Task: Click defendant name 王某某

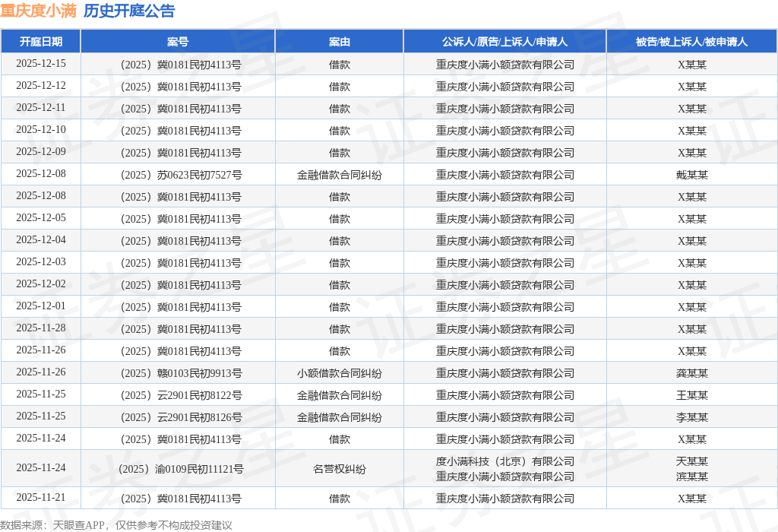Action: [691, 395]
